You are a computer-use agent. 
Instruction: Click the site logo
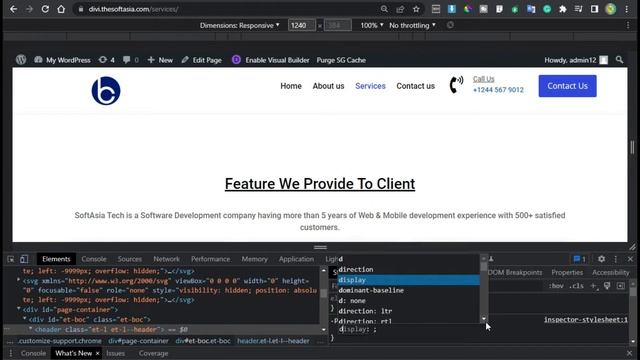click(106, 91)
